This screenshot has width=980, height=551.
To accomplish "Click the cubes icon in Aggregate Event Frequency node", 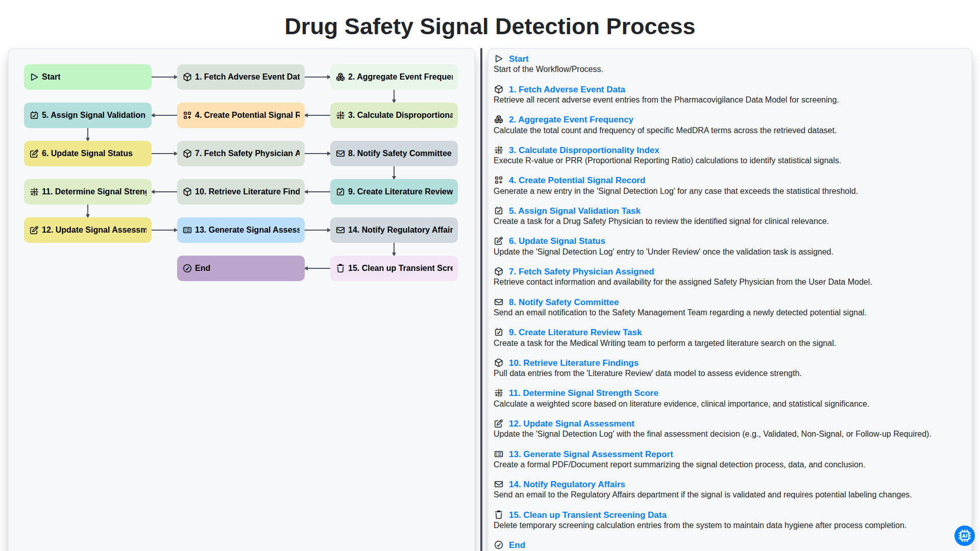I will coord(340,77).
